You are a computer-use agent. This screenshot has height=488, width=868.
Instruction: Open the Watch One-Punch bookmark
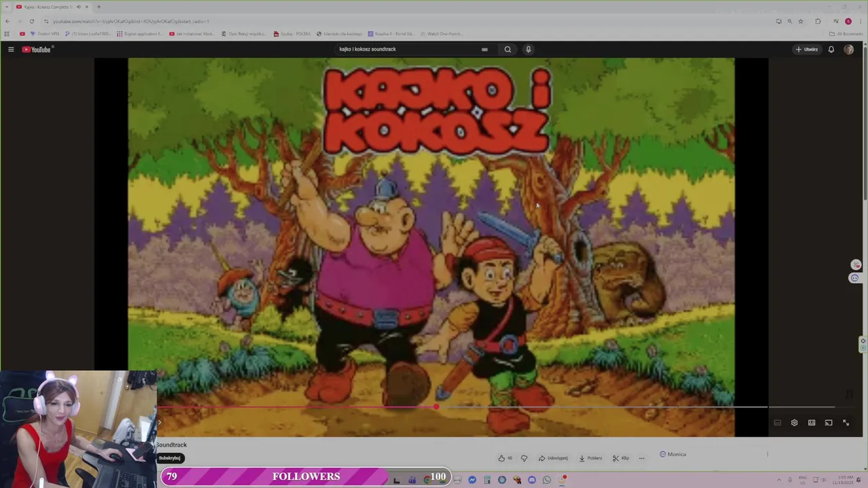tap(441, 34)
